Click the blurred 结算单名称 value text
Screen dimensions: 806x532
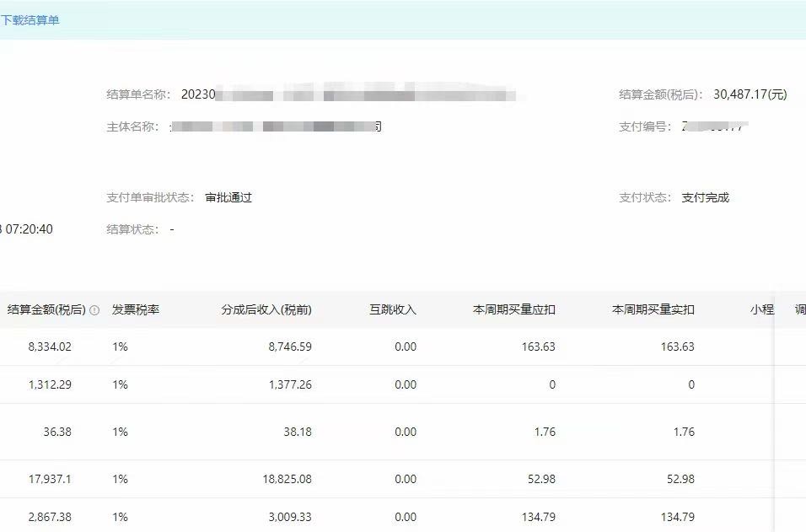point(347,94)
